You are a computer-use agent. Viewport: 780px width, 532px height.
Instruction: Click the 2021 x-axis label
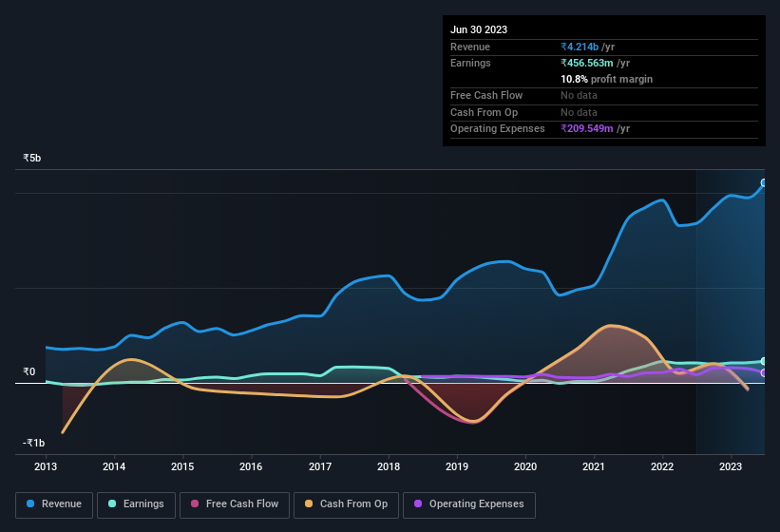point(594,466)
